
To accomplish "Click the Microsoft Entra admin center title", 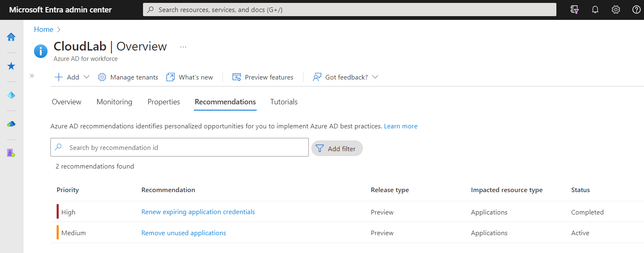I will click(x=60, y=10).
